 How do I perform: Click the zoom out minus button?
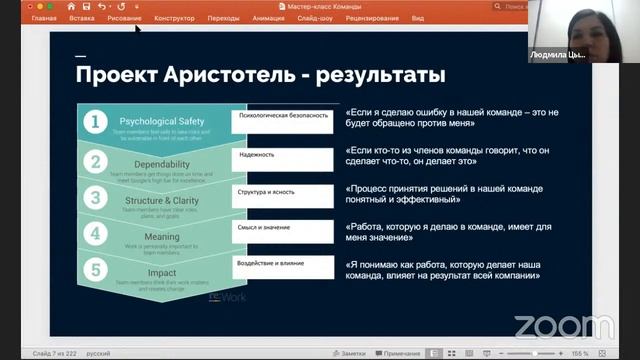coord(501,353)
